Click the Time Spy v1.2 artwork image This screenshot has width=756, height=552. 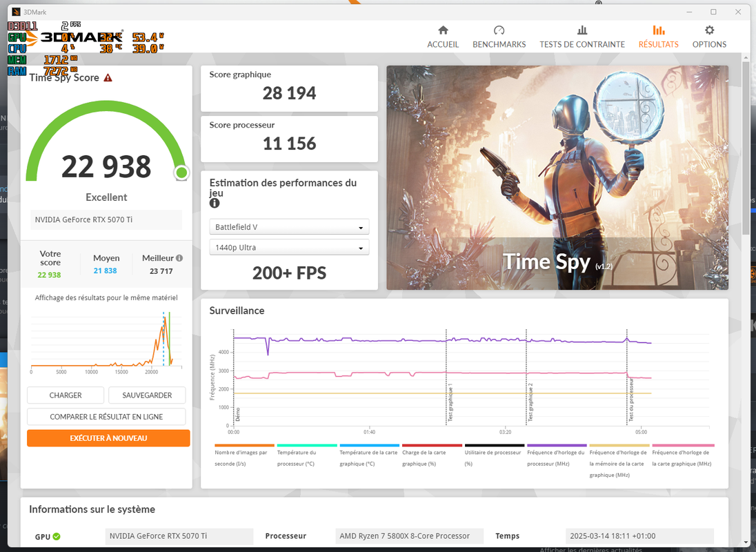pos(557,177)
